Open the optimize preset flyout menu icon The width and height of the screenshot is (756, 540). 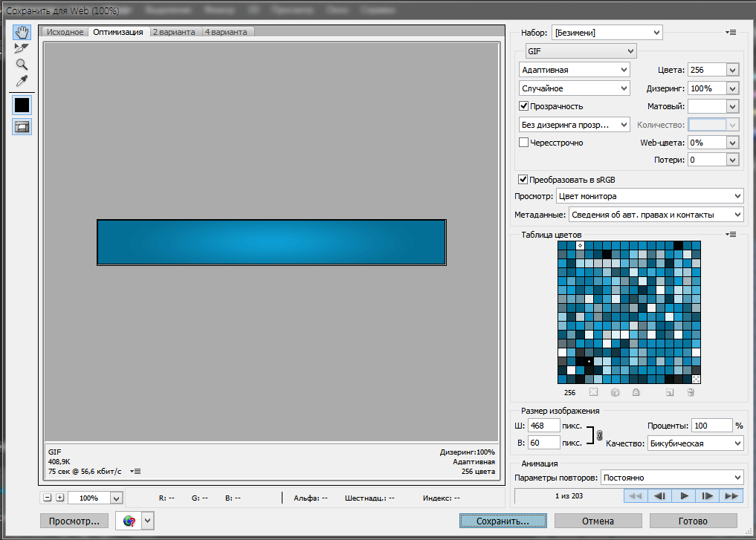click(x=731, y=32)
